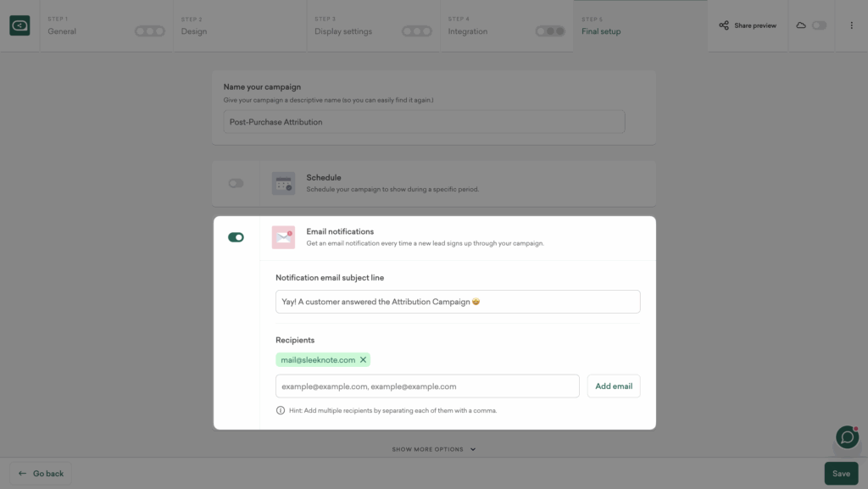This screenshot has height=489, width=868.
Task: Remove the mail@sleeknote.com recipient chip
Action: tap(363, 359)
